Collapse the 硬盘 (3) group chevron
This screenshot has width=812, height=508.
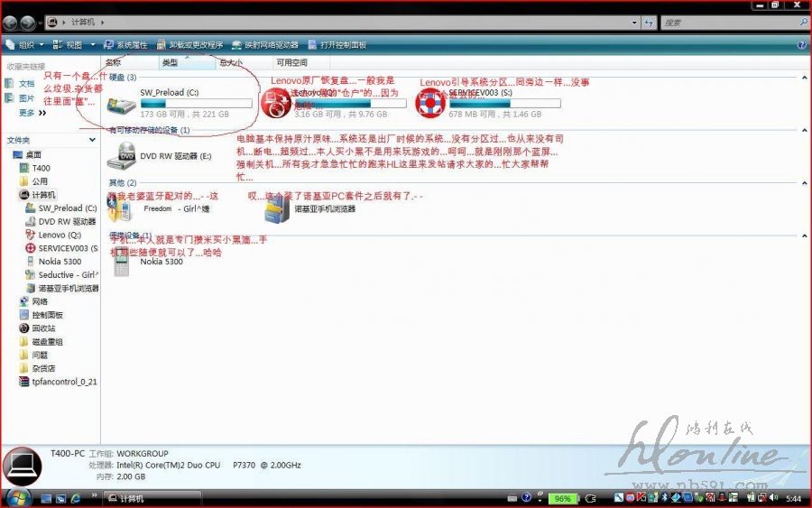tap(804, 78)
